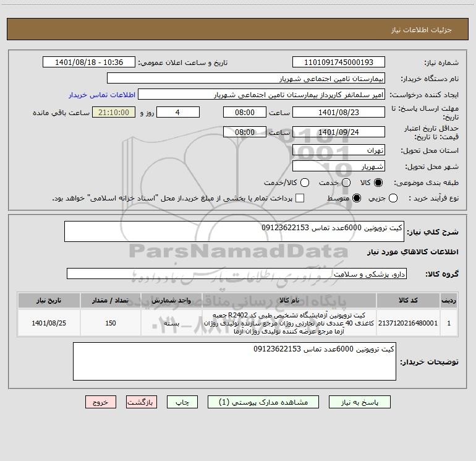The width and height of the screenshot is (476, 461).
Task: Open the اطلاعات تماس خریدار link
Action: (102, 95)
